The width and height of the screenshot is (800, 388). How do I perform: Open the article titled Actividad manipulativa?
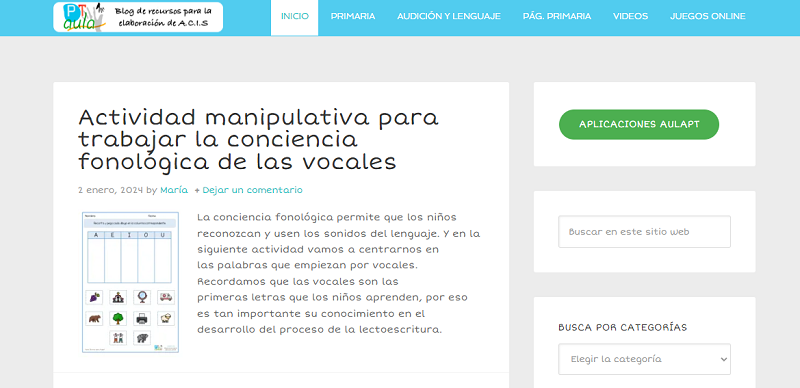258,140
